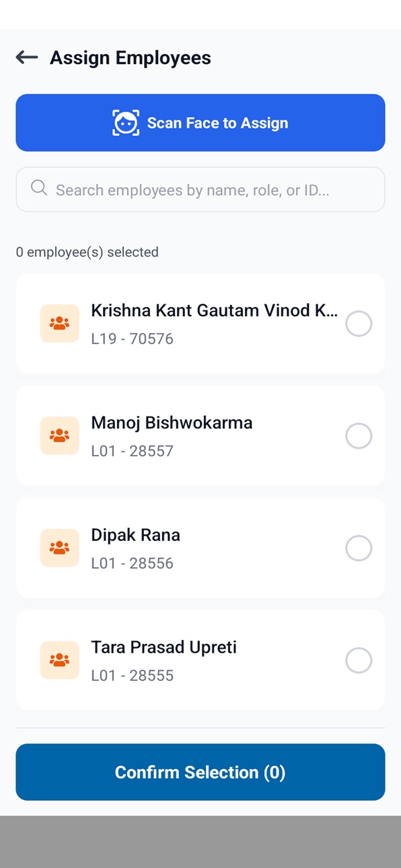Tap the back arrow icon
Screen dimensions: 401x868
tap(27, 58)
